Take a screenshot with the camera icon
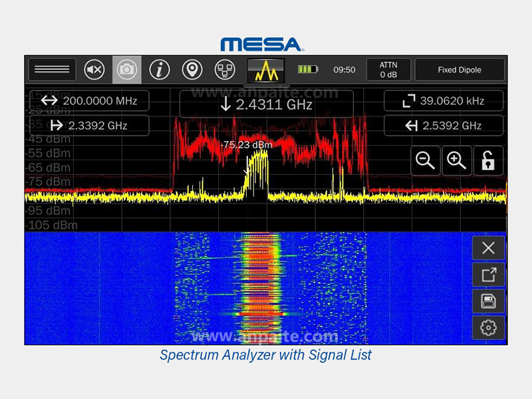Viewport: 532px width, 399px height. [126, 69]
